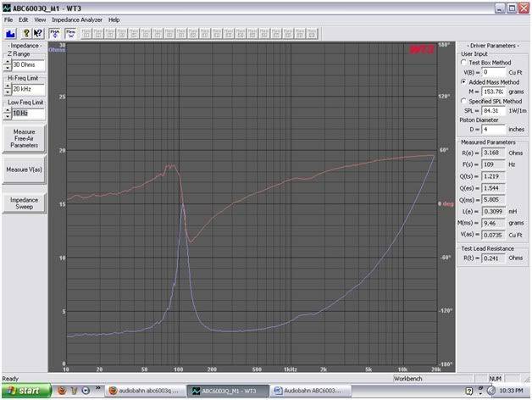The width and height of the screenshot is (532, 400).
Task: Lower Hi Freq Limit with down arrow
Action: click(x=8, y=92)
